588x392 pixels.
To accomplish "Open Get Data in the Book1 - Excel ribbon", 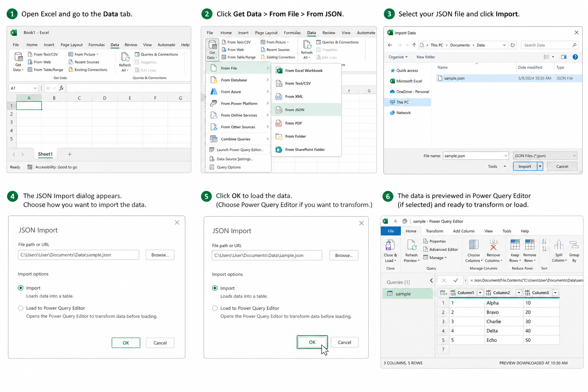I will point(18,62).
